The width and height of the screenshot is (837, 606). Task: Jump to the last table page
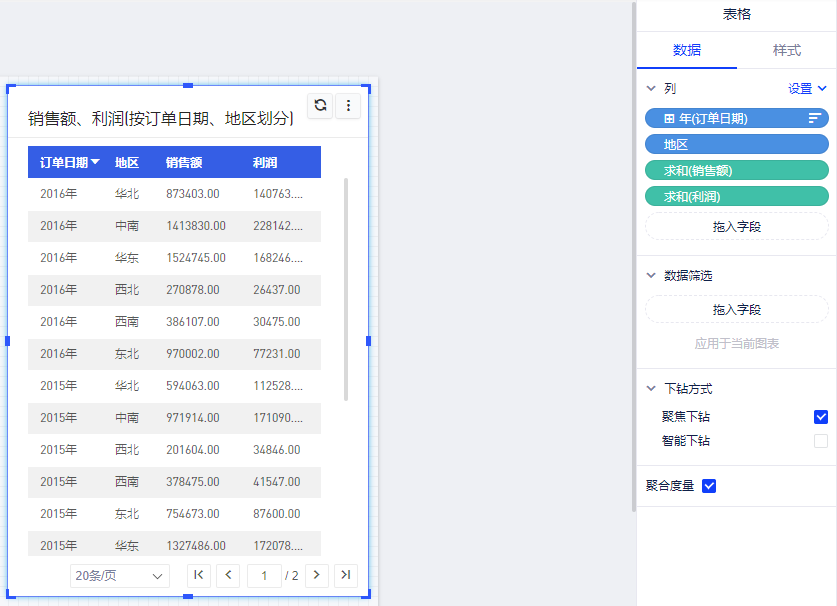pyautogui.click(x=346, y=575)
